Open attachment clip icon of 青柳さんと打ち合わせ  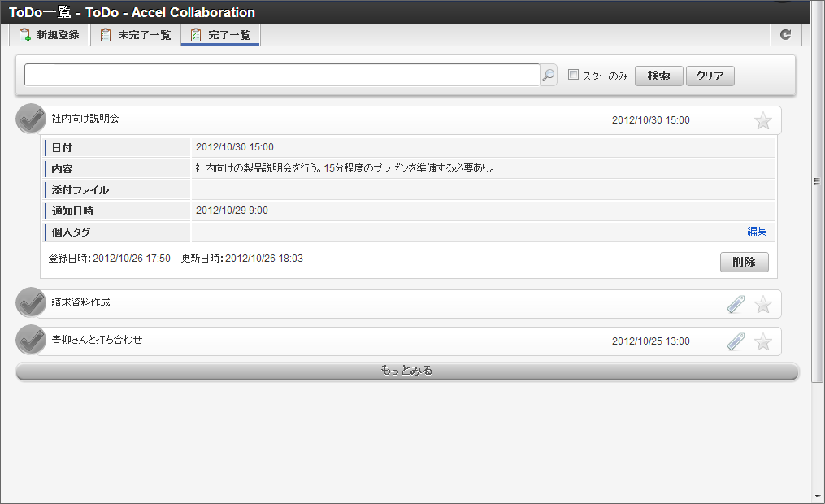[x=736, y=341]
